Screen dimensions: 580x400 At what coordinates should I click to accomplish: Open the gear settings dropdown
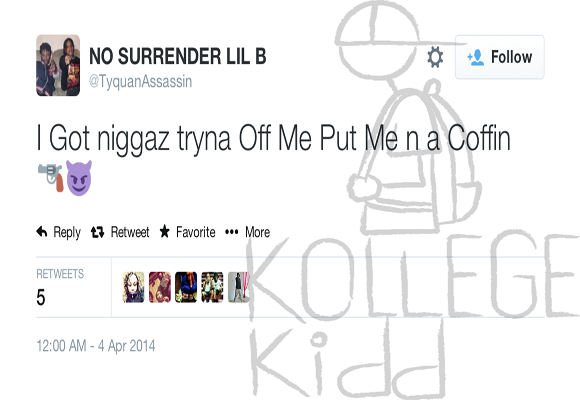435,57
